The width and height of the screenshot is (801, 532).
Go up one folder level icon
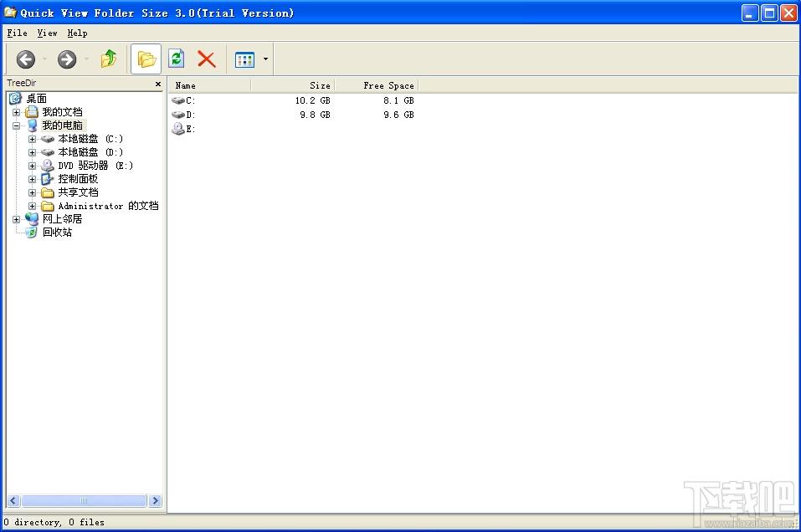(x=108, y=59)
